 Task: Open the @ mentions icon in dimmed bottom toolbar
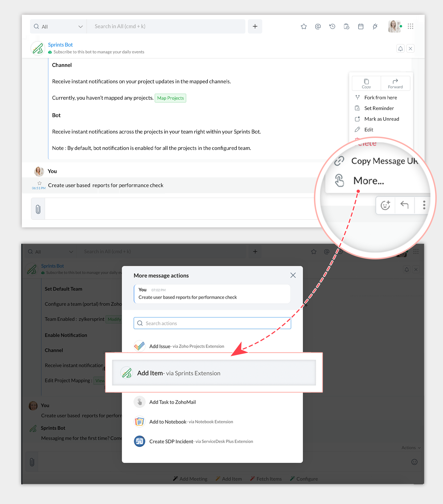click(327, 251)
